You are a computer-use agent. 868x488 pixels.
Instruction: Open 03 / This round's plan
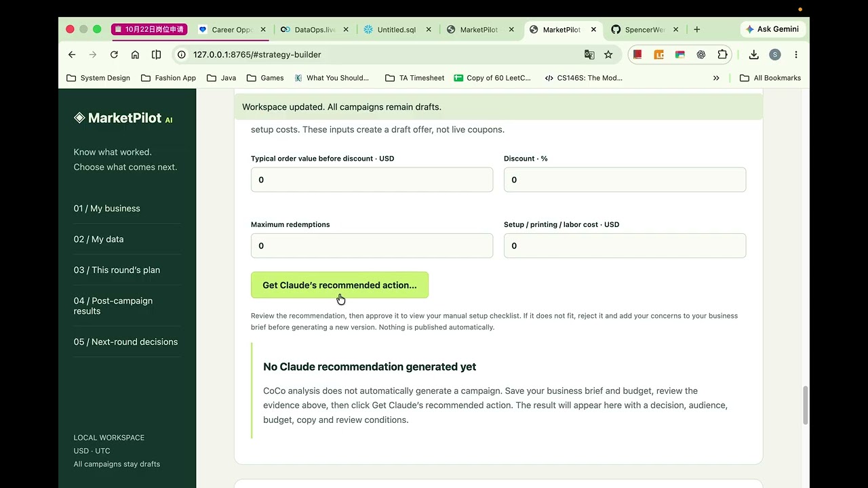[117, 270]
